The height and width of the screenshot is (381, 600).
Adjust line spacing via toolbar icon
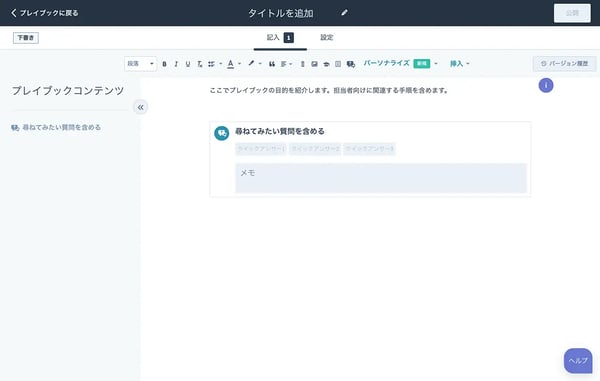tap(303, 64)
